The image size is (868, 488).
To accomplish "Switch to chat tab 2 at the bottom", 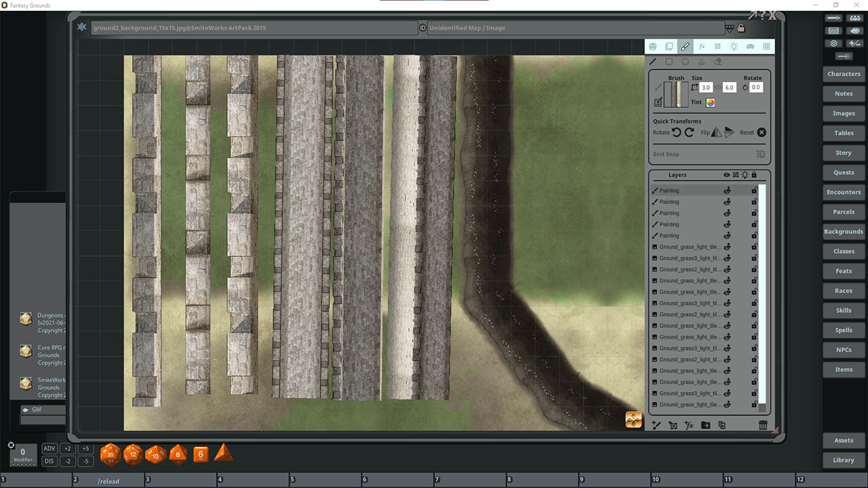I will pos(75,479).
